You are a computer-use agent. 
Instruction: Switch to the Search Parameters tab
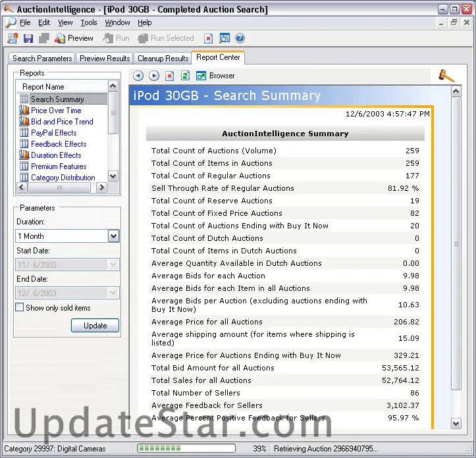click(x=42, y=59)
